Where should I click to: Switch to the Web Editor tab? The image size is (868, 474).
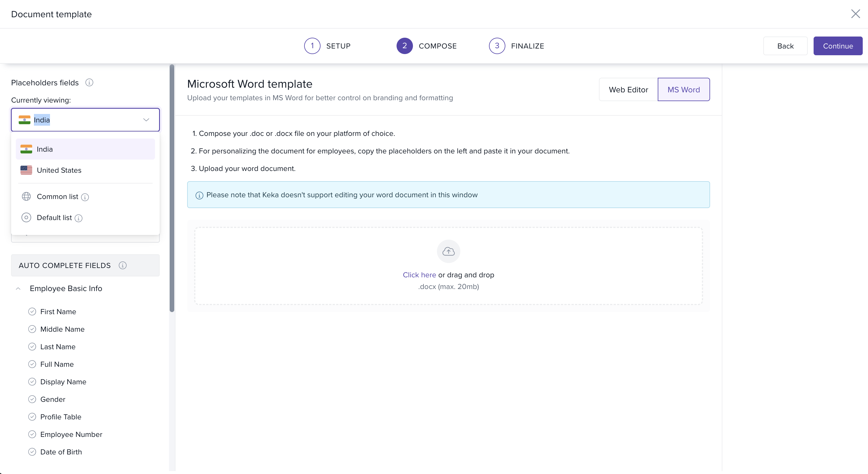click(628, 89)
